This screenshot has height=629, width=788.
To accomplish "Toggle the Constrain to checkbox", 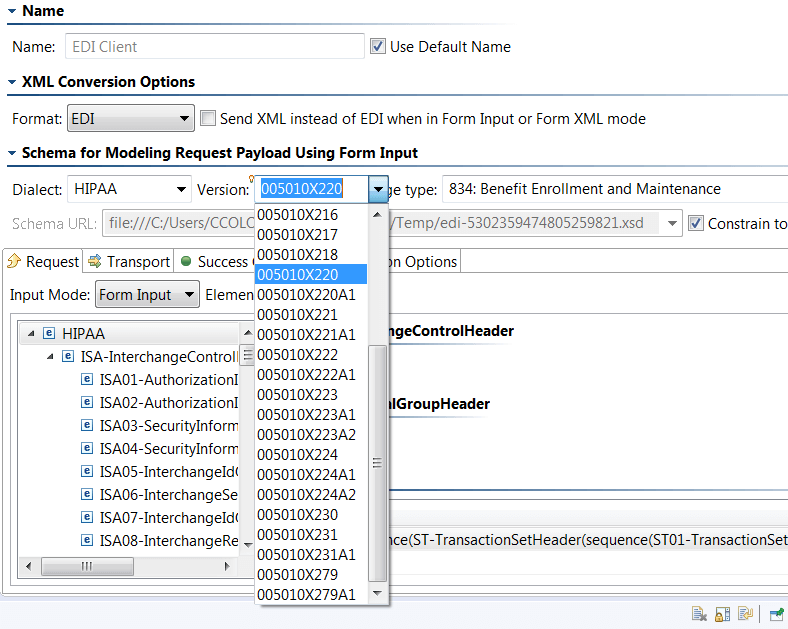I will [x=696, y=223].
